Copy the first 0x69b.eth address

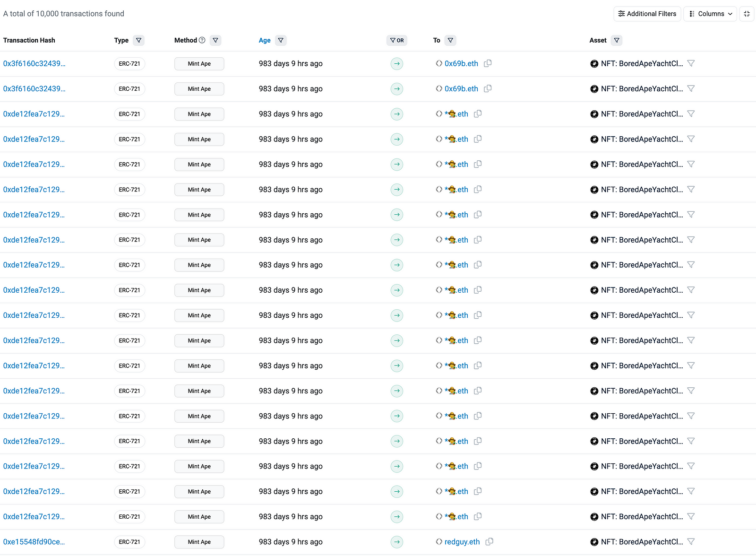tap(488, 63)
